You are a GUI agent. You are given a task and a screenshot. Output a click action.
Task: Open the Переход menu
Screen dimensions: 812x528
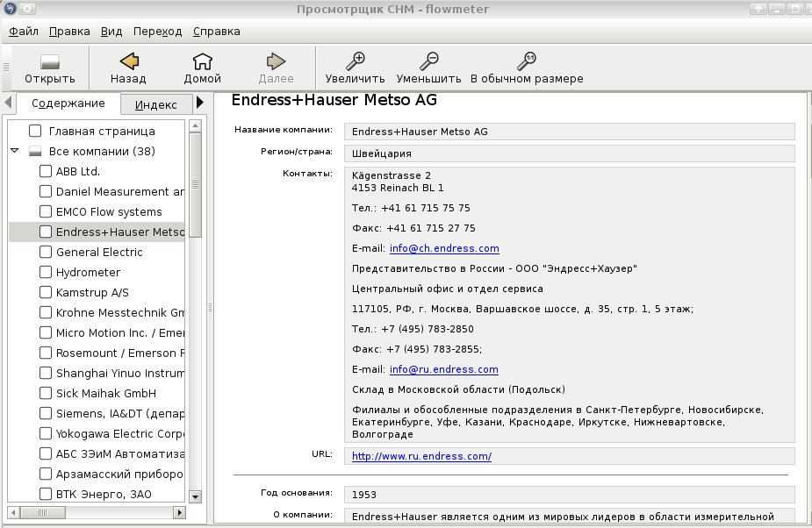[157, 31]
